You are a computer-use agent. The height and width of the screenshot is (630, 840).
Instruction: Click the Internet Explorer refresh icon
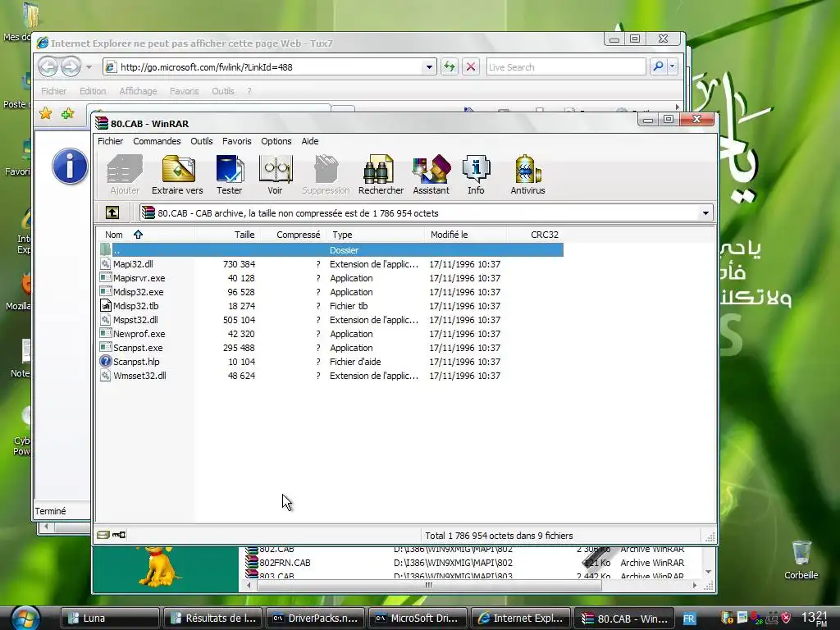(449, 67)
